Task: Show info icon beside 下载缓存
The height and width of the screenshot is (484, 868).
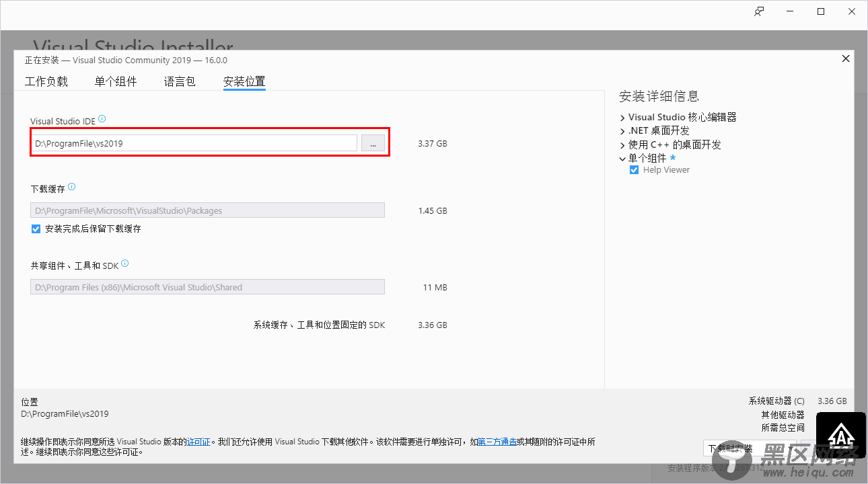Action: pyautogui.click(x=72, y=188)
